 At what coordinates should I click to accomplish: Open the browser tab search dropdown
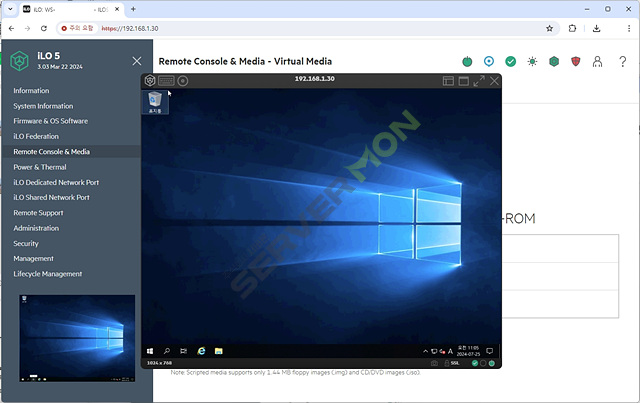click(10, 9)
